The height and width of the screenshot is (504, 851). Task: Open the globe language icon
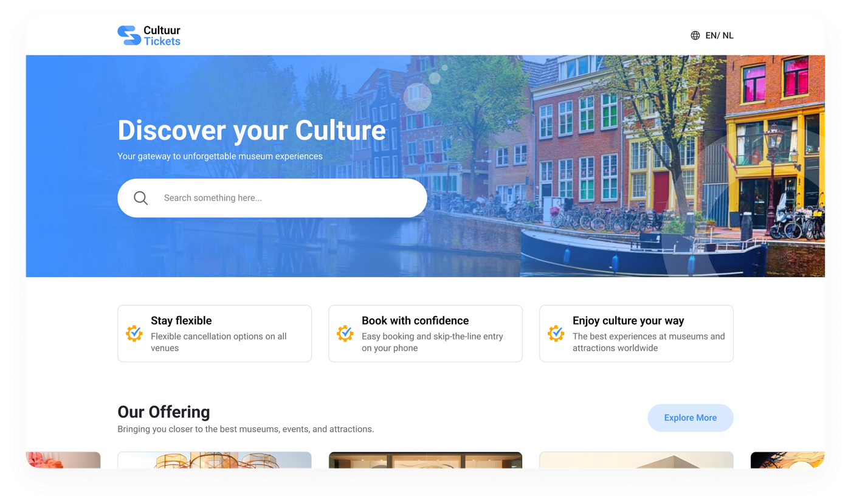pos(695,35)
